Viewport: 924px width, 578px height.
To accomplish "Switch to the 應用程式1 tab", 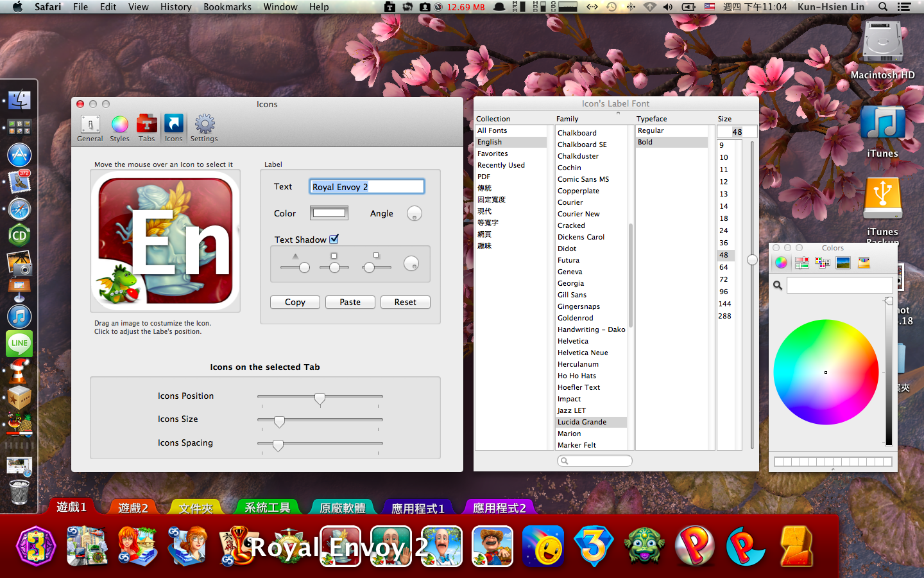I will [x=418, y=508].
